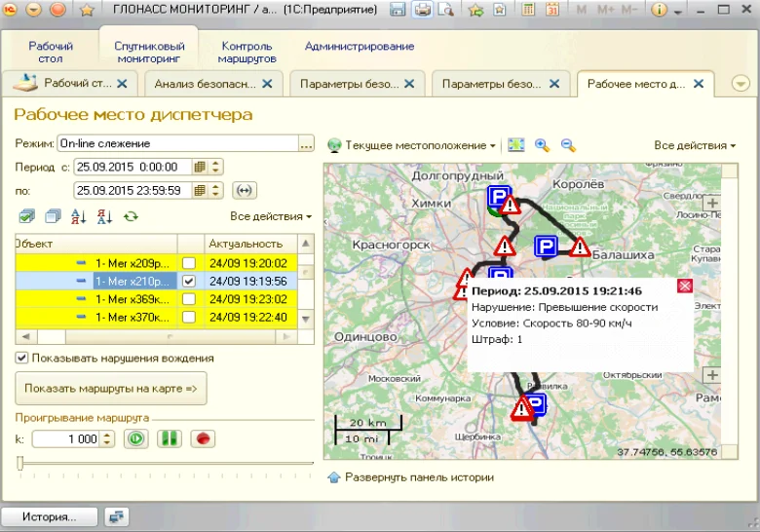
Task: Stop route playback with red button
Action: click(203, 438)
